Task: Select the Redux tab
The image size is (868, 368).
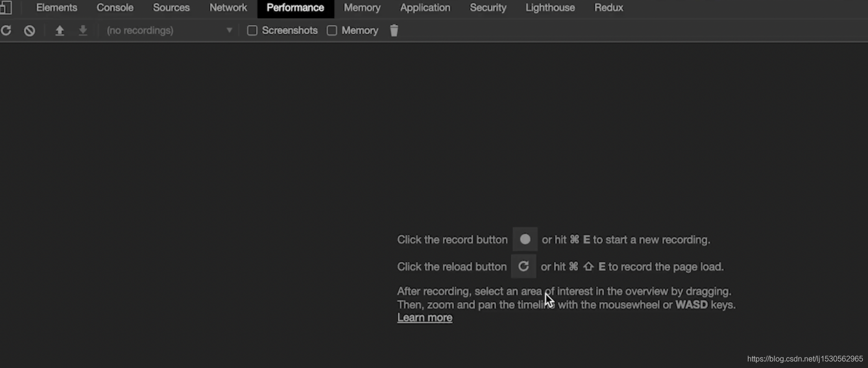Action: pos(609,8)
